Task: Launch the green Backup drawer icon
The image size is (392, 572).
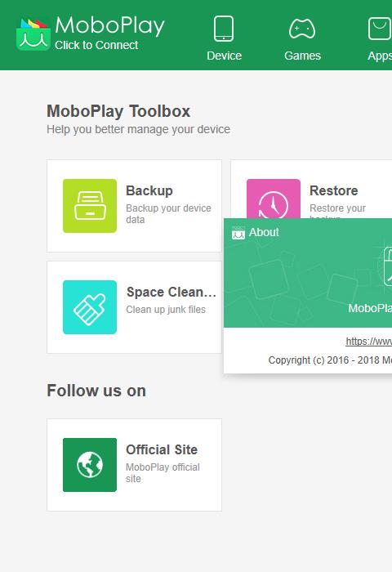Action: [90, 206]
